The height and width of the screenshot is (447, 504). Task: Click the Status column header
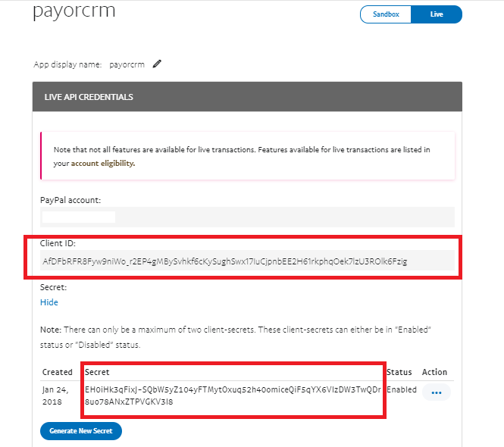399,372
